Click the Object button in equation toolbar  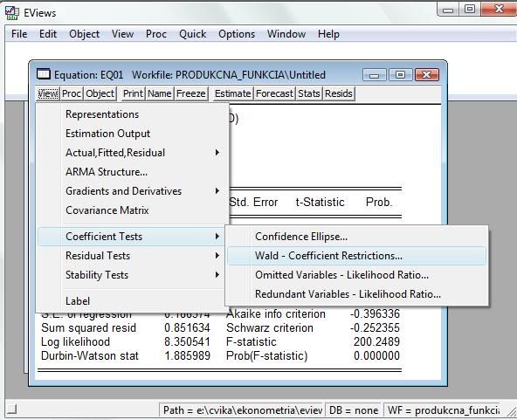coord(100,93)
